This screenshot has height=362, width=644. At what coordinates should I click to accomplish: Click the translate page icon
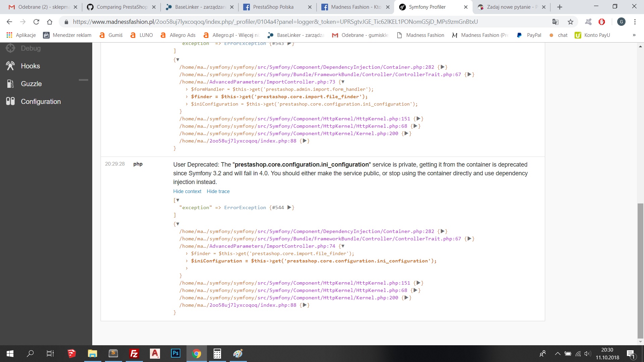(555, 22)
